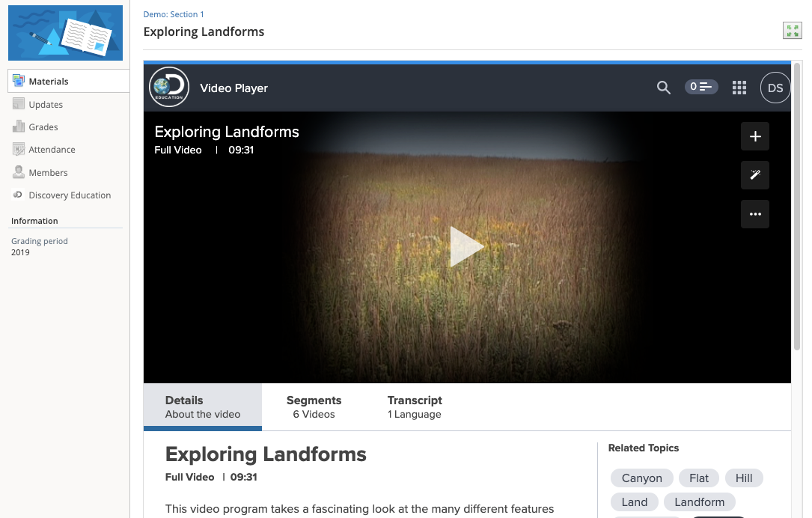812x518 pixels.
Task: Switch to the Segments tab
Action: point(314,406)
